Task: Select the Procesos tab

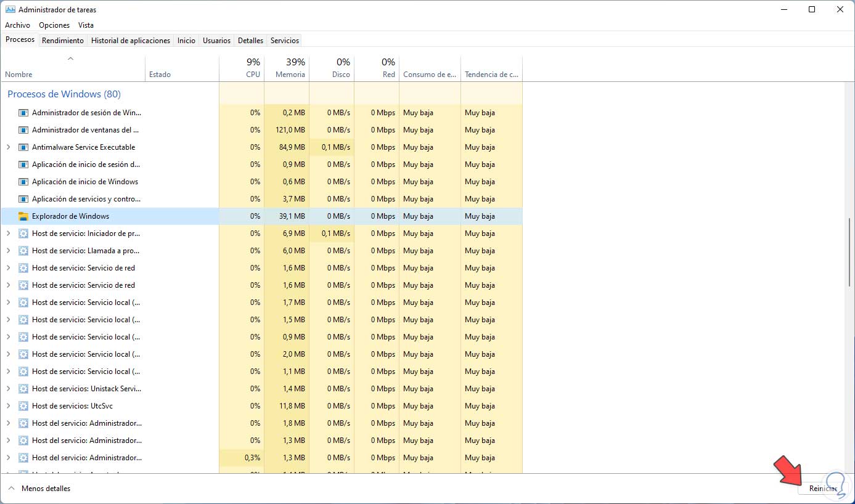Action: (20, 39)
